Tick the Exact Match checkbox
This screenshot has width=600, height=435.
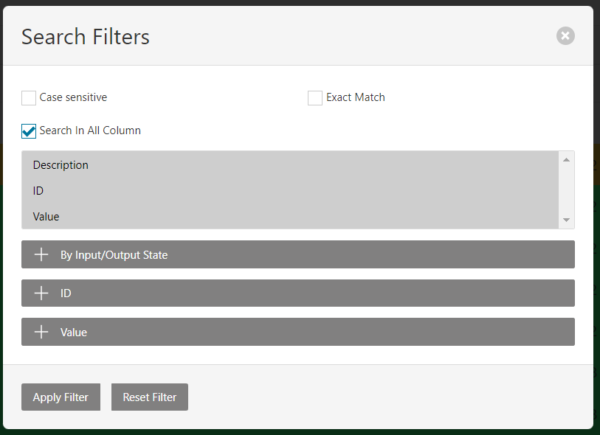(x=315, y=98)
